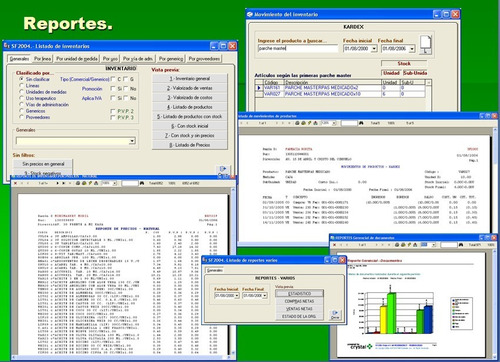Click '1.- Inventario general' button

point(190,79)
